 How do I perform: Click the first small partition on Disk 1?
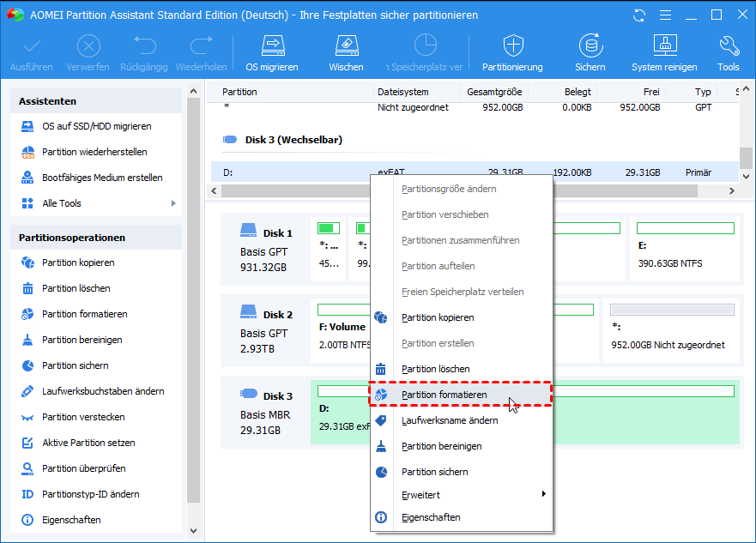[329, 250]
